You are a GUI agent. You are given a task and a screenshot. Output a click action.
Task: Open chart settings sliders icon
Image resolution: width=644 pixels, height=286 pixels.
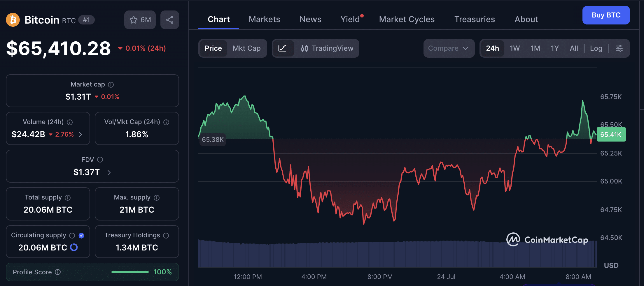pyautogui.click(x=619, y=48)
